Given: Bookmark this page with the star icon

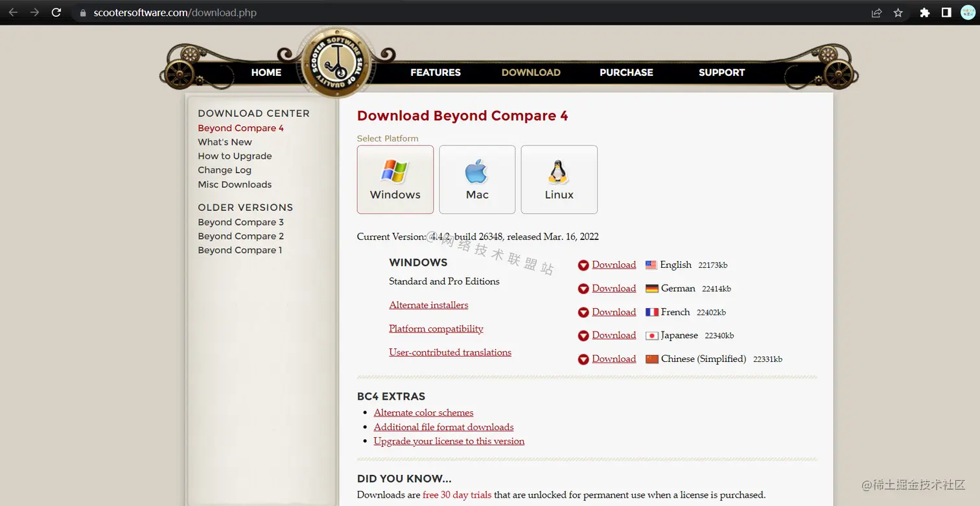Looking at the screenshot, I should pos(898,12).
